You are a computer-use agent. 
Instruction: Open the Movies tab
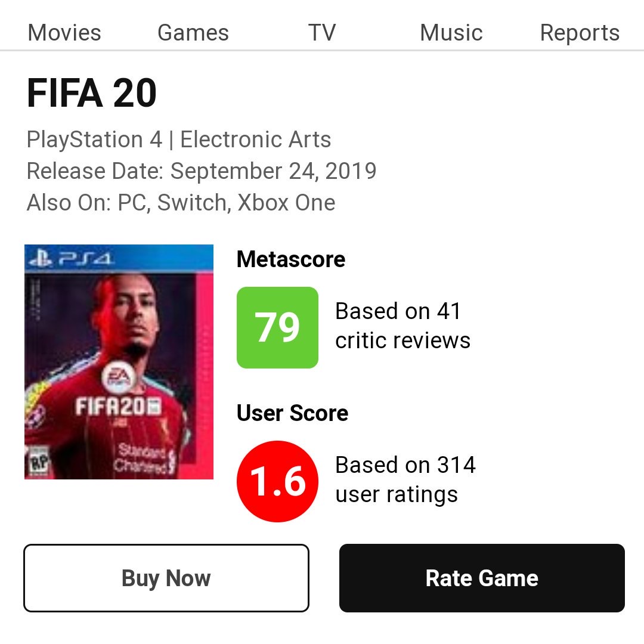[x=64, y=32]
